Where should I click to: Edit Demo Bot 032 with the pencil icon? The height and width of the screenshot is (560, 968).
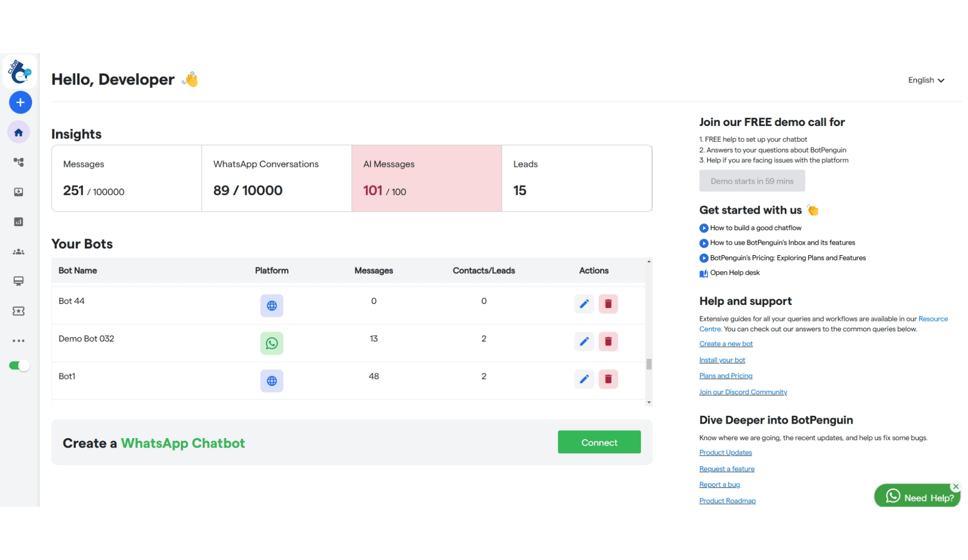tap(584, 342)
